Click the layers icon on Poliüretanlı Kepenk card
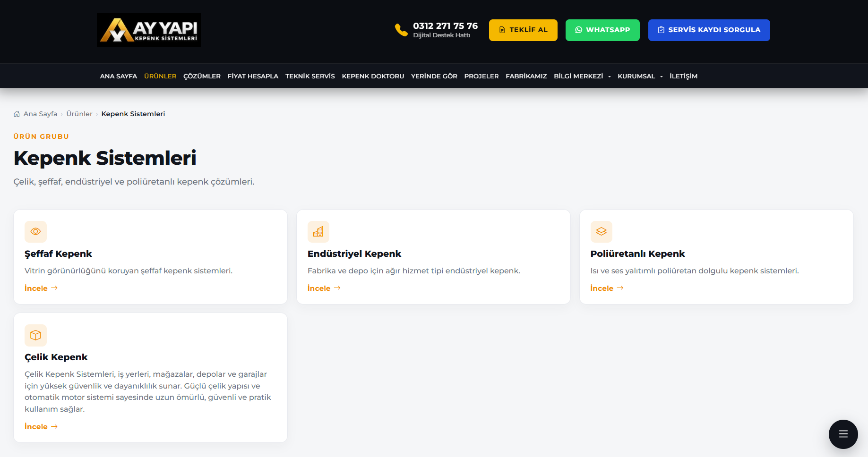The image size is (868, 457). 602,231
